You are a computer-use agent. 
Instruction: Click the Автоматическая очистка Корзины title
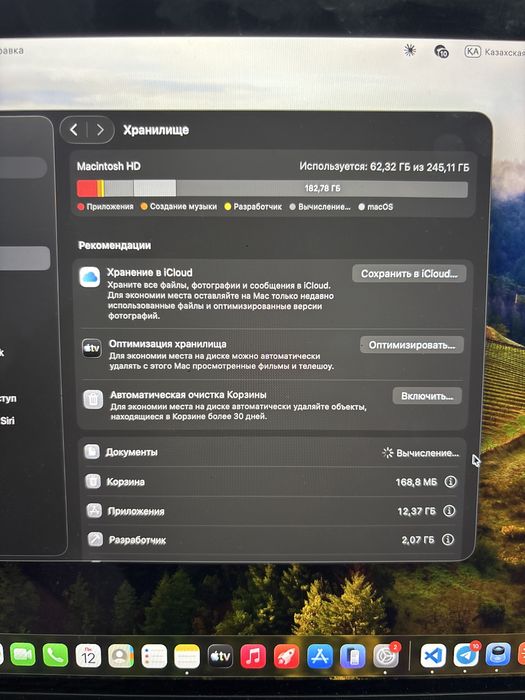[188, 395]
